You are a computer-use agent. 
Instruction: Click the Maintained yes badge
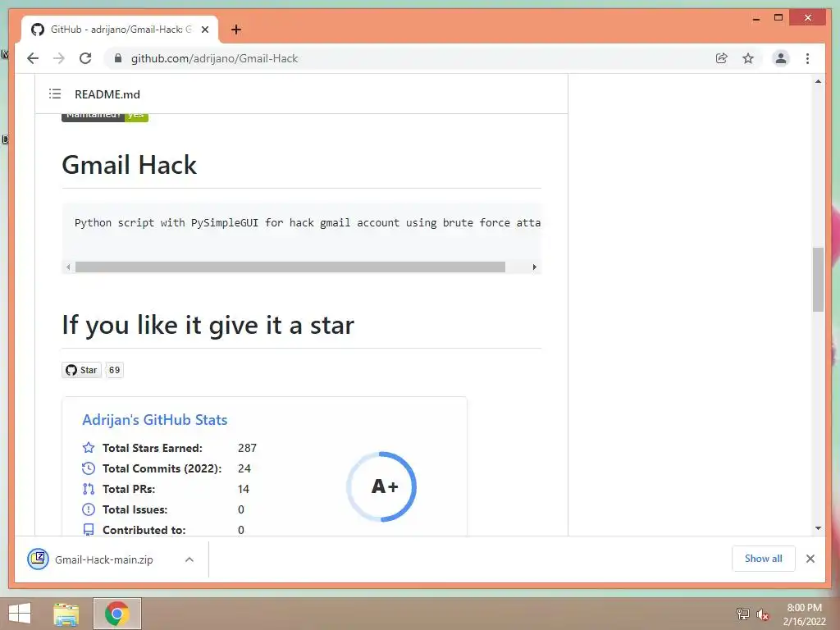pos(105,116)
